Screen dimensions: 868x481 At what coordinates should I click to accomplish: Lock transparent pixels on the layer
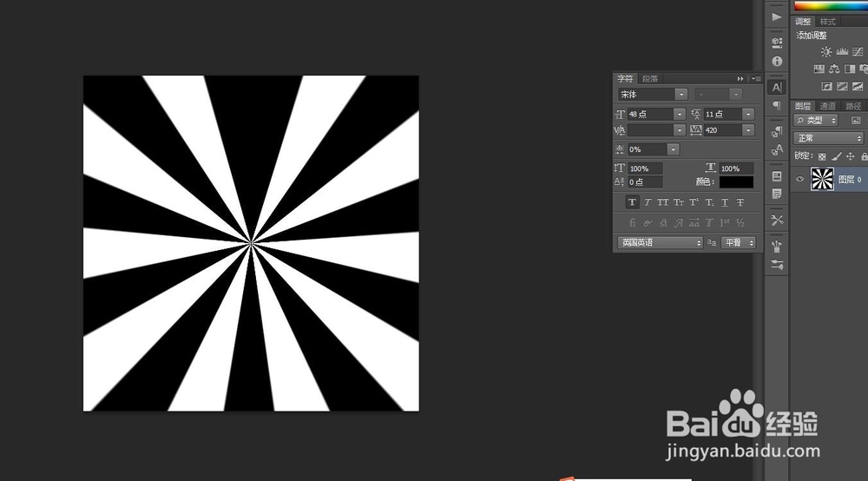822,156
